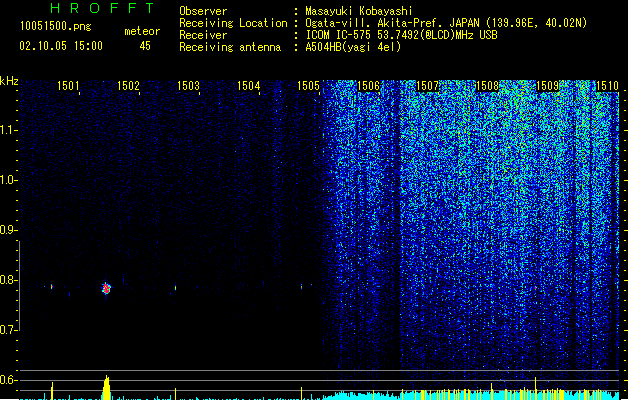Click the kHz axis unit label
Viewport: 629px width, 400px height.
(x=9, y=81)
